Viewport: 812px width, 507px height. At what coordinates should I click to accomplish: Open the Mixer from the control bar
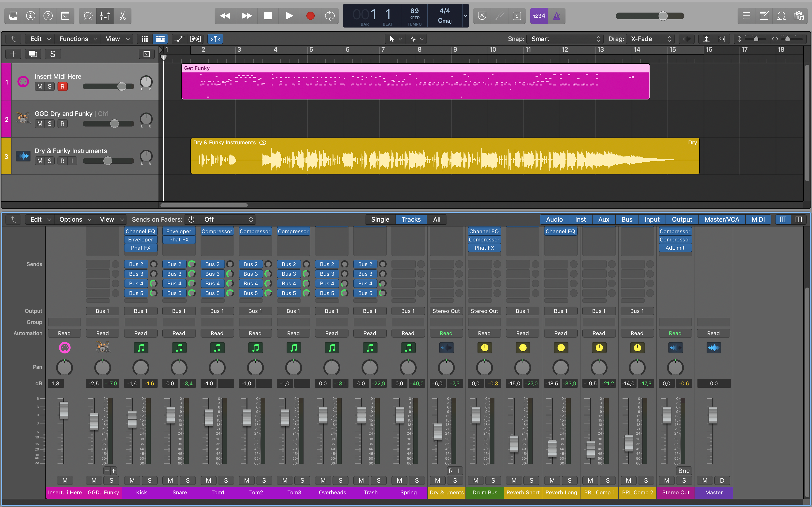[105, 16]
